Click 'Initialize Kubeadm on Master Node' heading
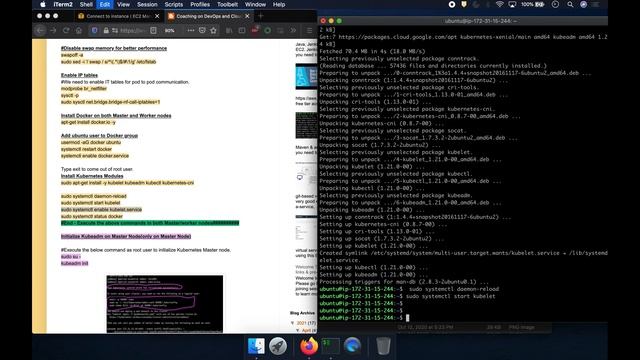 126,236
